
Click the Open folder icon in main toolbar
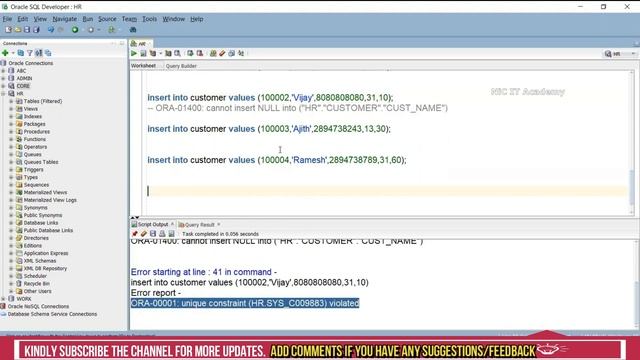[18, 30]
